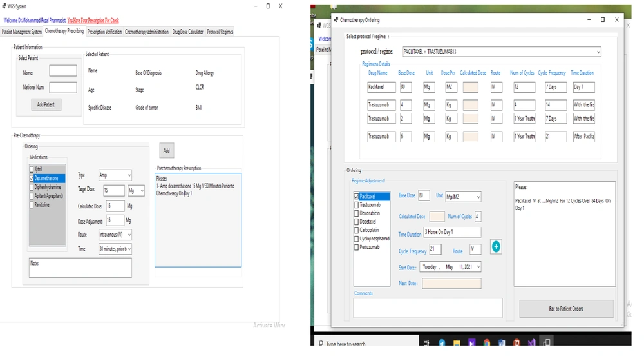Click the Note text box

80,268
